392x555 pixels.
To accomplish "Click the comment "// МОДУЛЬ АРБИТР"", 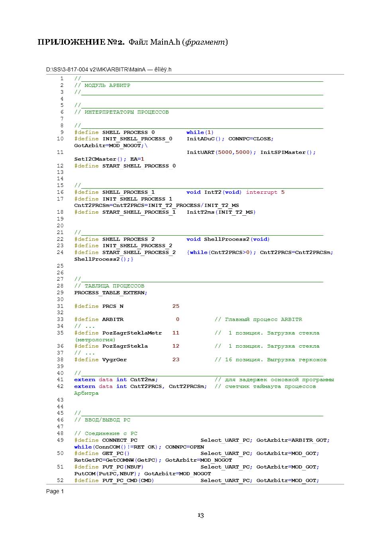I will [102, 85].
